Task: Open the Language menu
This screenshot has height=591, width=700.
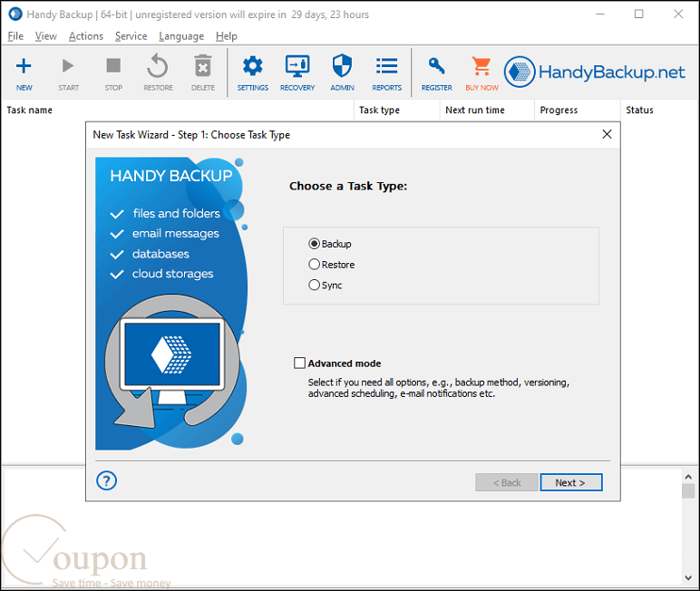Action: click(x=181, y=36)
